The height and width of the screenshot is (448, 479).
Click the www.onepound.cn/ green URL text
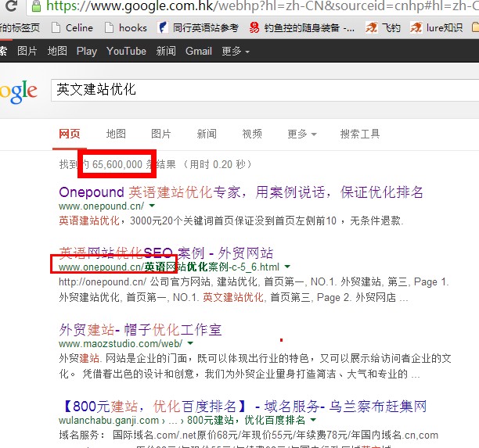(x=102, y=206)
